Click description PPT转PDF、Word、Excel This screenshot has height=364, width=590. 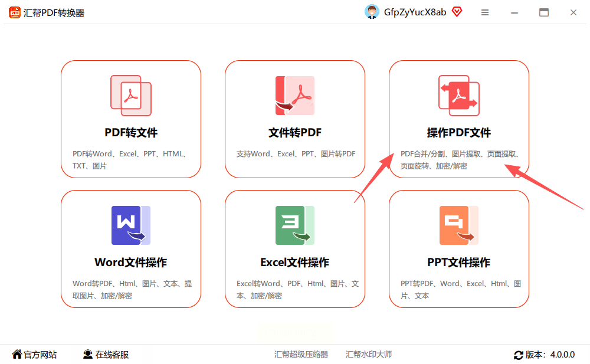[461, 290]
